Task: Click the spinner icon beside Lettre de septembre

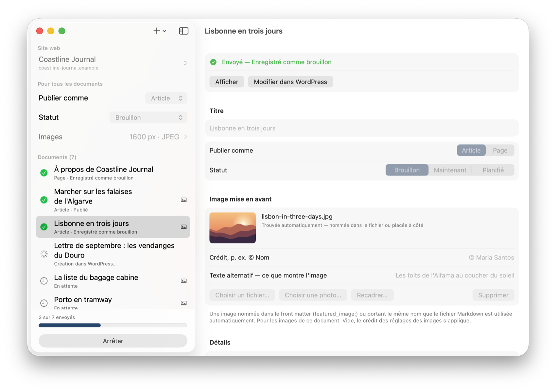Action: [44, 254]
